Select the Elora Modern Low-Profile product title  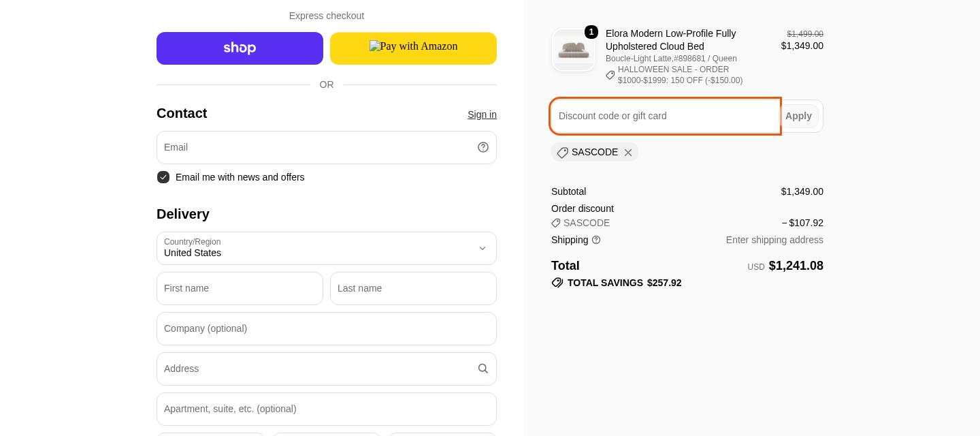(x=671, y=40)
